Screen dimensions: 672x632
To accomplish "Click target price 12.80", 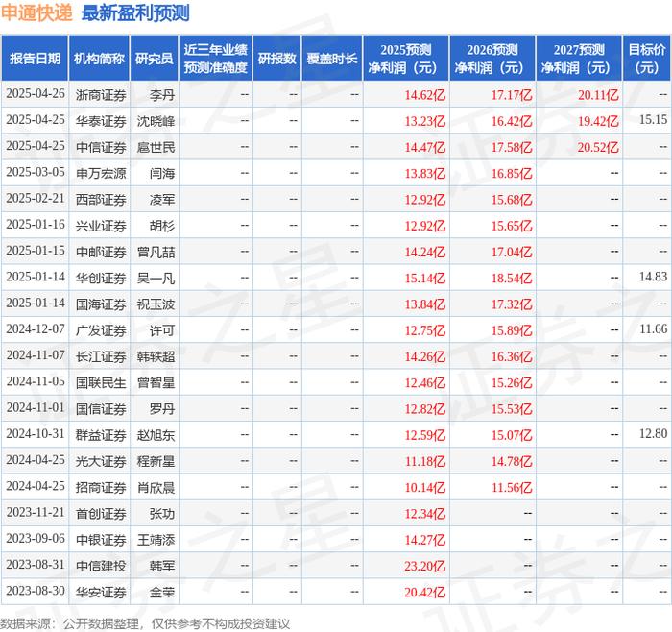I will point(653,433).
